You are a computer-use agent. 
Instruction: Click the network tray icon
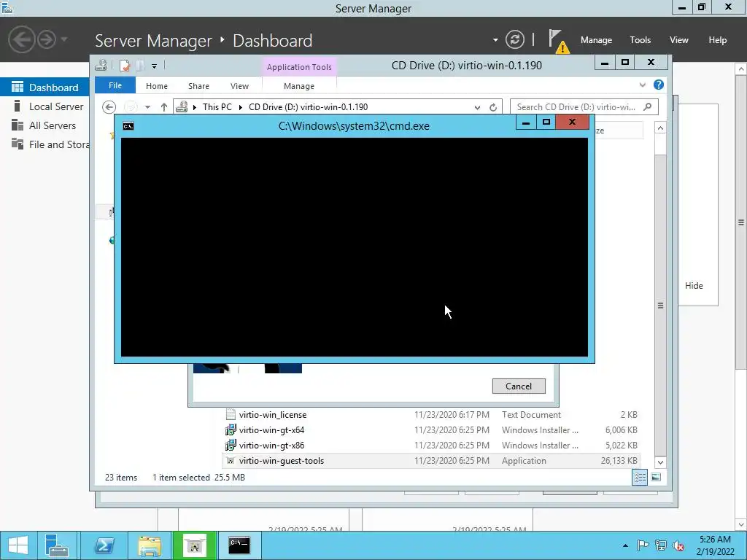660,545
